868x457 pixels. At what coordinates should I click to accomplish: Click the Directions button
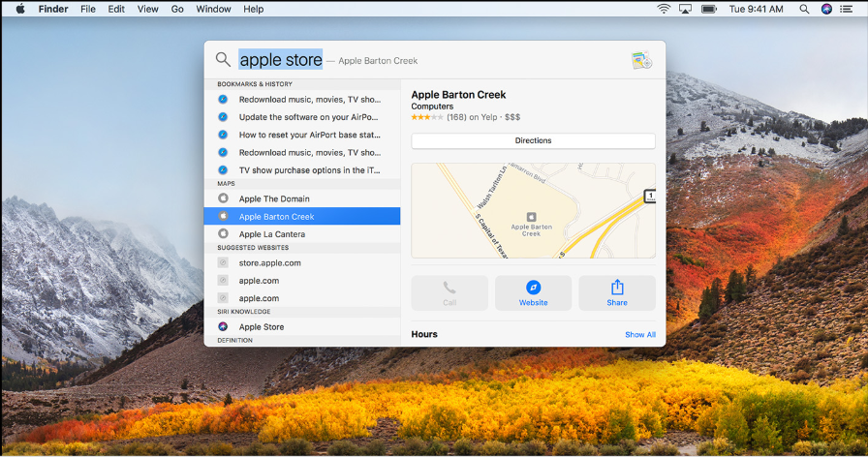533,140
